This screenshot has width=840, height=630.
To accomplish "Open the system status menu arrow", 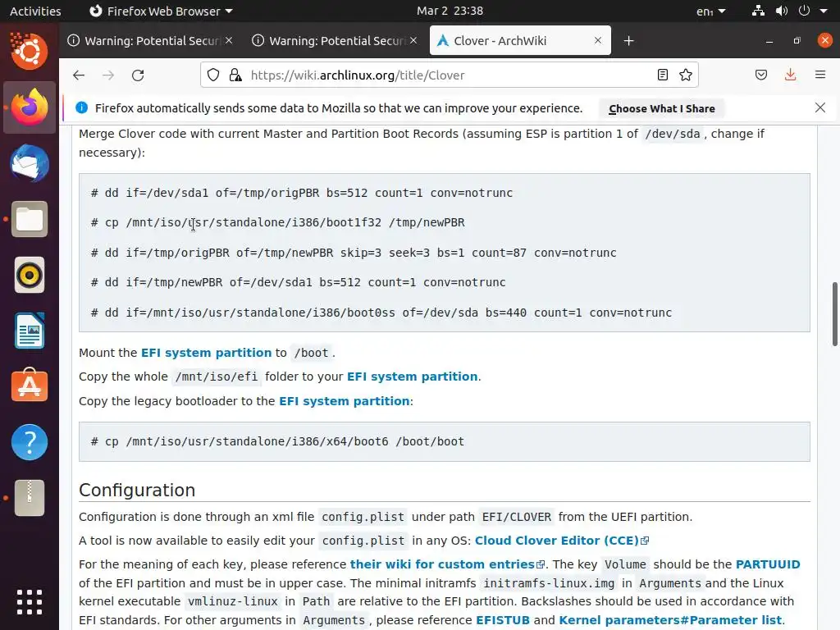I will (823, 11).
